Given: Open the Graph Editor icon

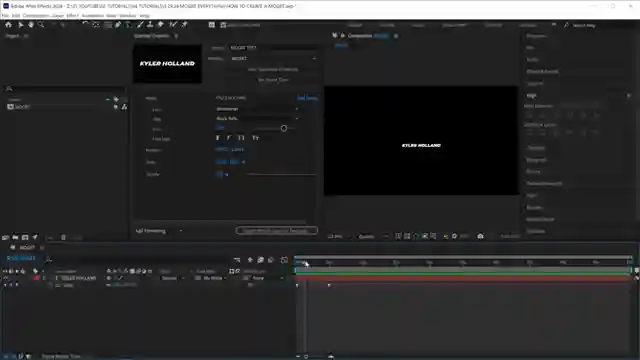Looking at the screenshot, I should point(284,260).
